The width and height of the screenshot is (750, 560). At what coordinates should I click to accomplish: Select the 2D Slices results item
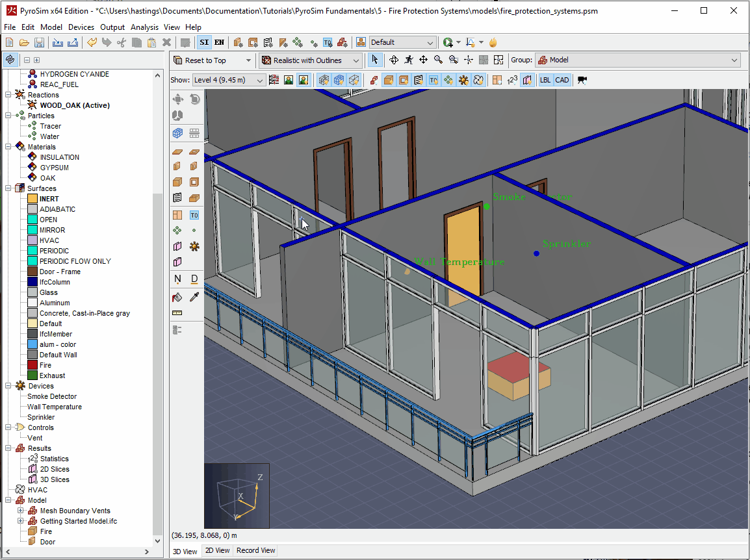(55, 469)
